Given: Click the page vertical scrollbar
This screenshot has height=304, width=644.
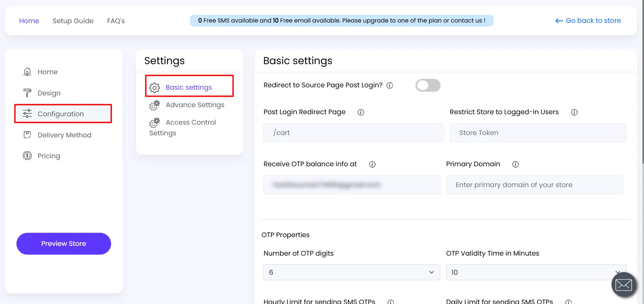Looking at the screenshot, I should coord(643,82).
